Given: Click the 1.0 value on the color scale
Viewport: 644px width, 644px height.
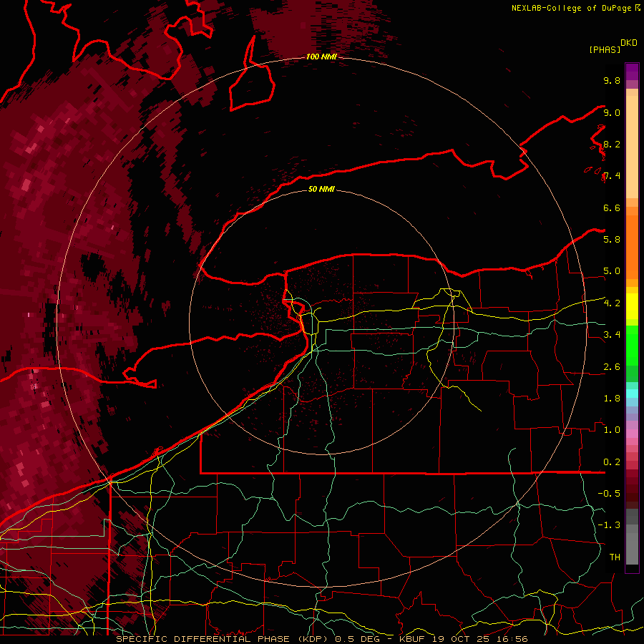Looking at the screenshot, I should pyautogui.click(x=612, y=429).
